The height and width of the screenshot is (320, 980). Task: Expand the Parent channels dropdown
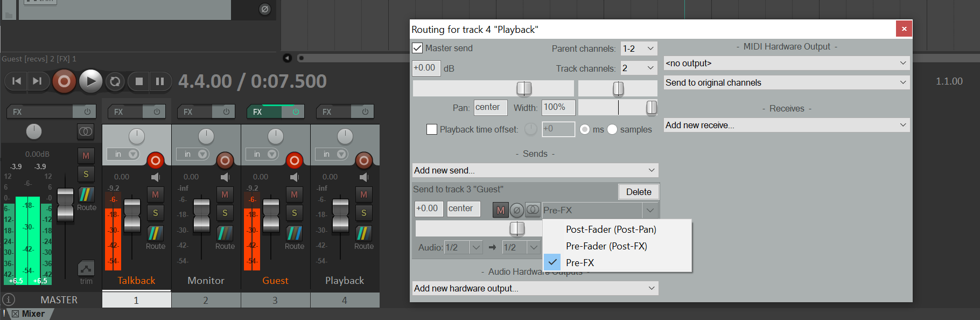[x=639, y=48]
